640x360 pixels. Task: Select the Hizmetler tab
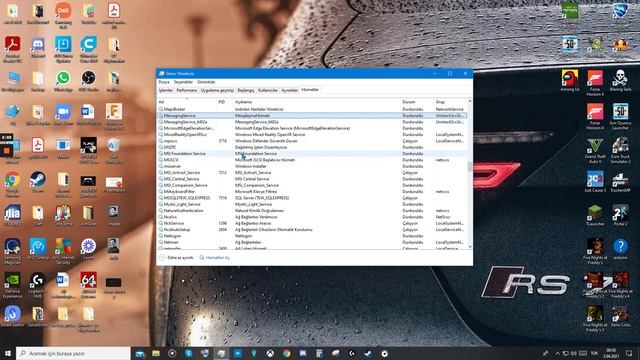click(310, 90)
